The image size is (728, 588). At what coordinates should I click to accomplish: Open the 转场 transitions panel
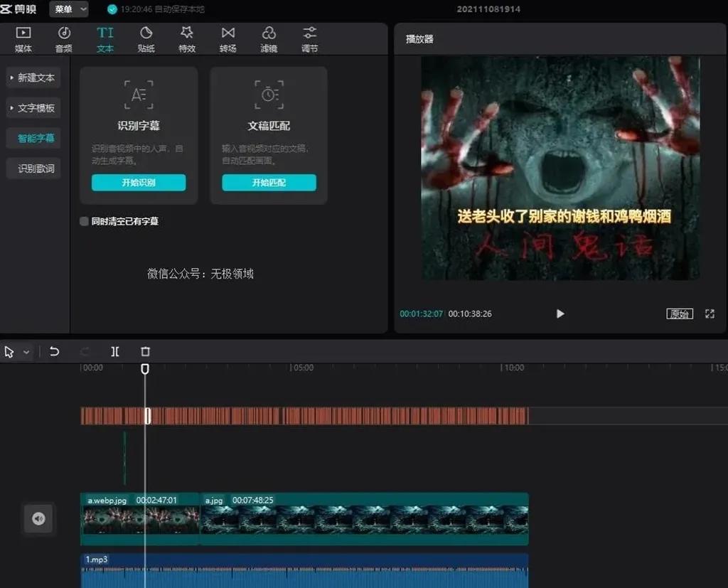pyautogui.click(x=227, y=38)
